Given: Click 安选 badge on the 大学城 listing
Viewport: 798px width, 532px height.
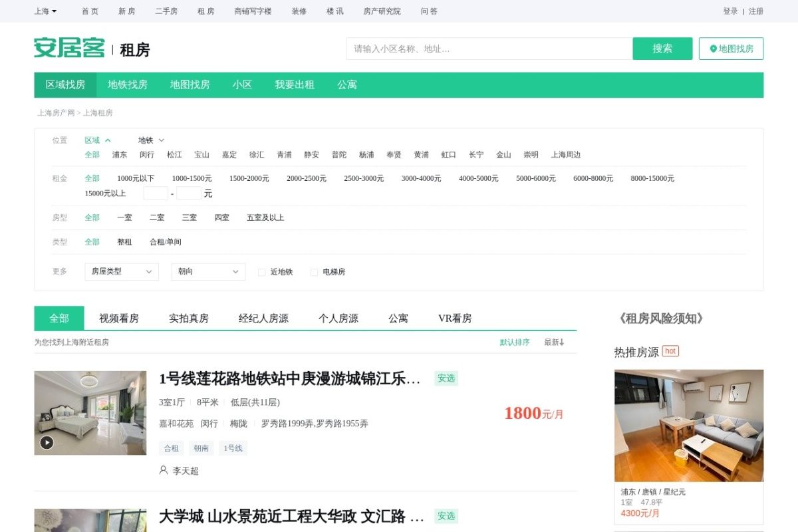Looking at the screenshot, I should (446, 516).
